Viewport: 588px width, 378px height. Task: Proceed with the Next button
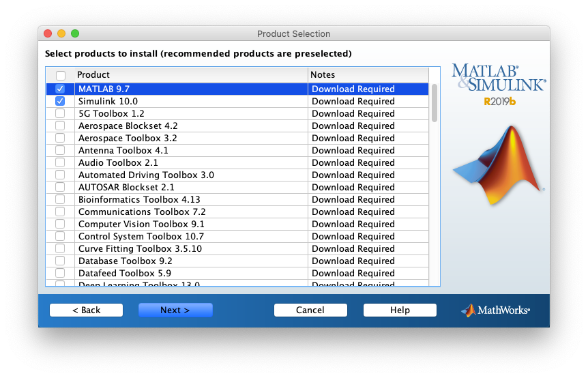[x=175, y=310]
